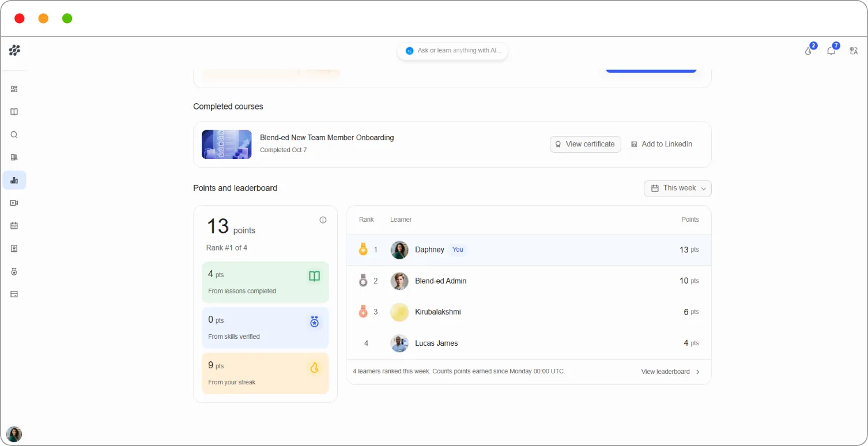Click the language translate icon
The image size is (868, 446).
pos(854,51)
